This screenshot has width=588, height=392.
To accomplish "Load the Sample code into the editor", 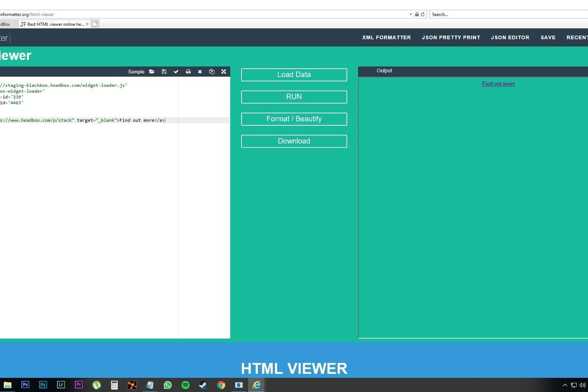I will click(x=136, y=72).
